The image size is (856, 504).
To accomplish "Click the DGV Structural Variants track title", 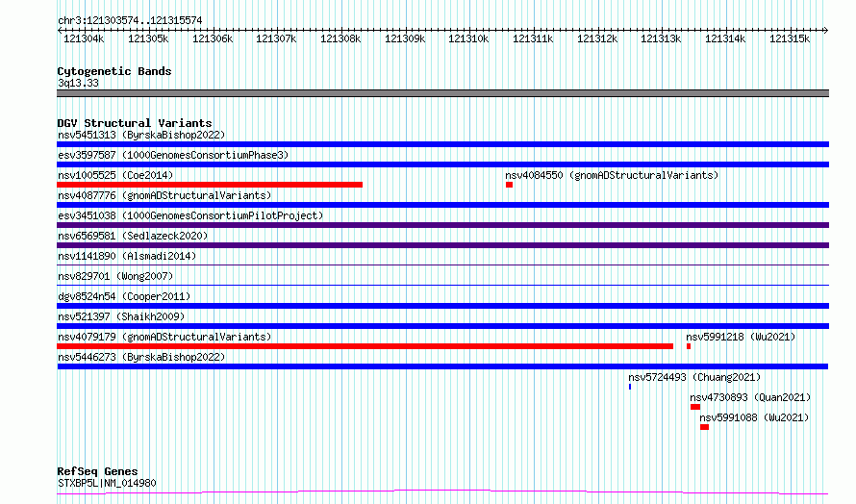I will tap(135, 123).
